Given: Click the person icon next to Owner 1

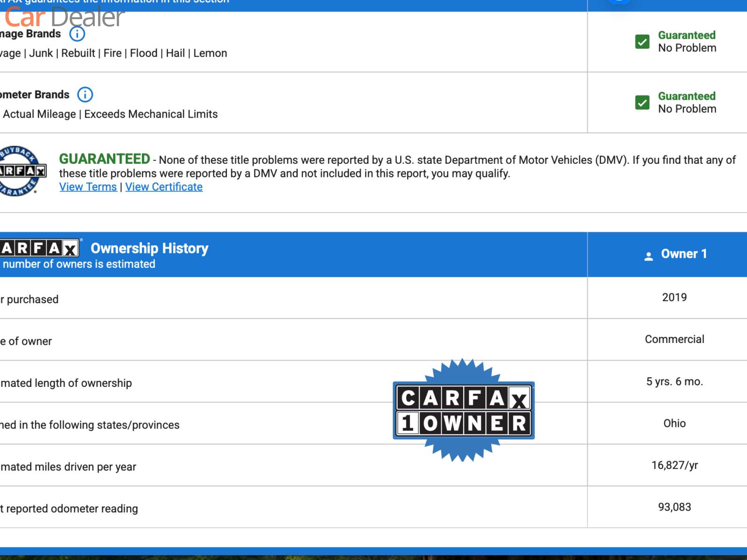Looking at the screenshot, I should coord(648,256).
